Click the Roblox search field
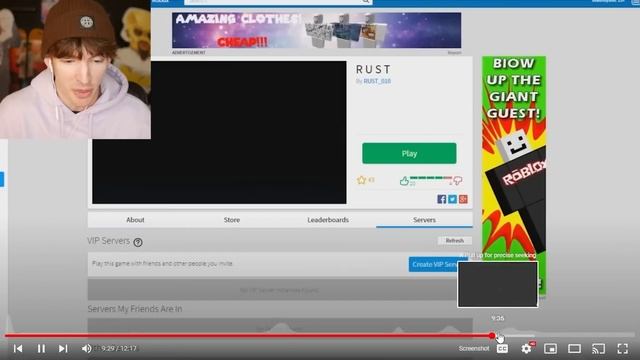Viewport: 640px width, 360px height. [273, 2]
